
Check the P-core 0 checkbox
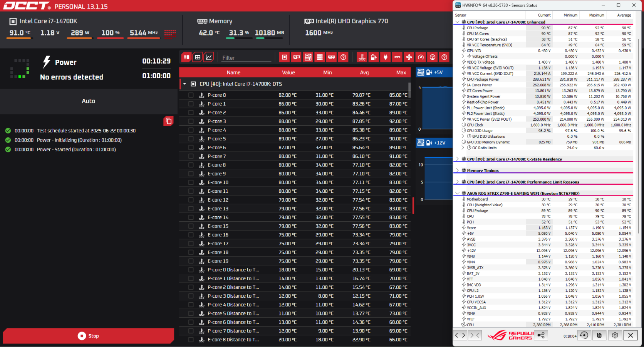(191, 95)
